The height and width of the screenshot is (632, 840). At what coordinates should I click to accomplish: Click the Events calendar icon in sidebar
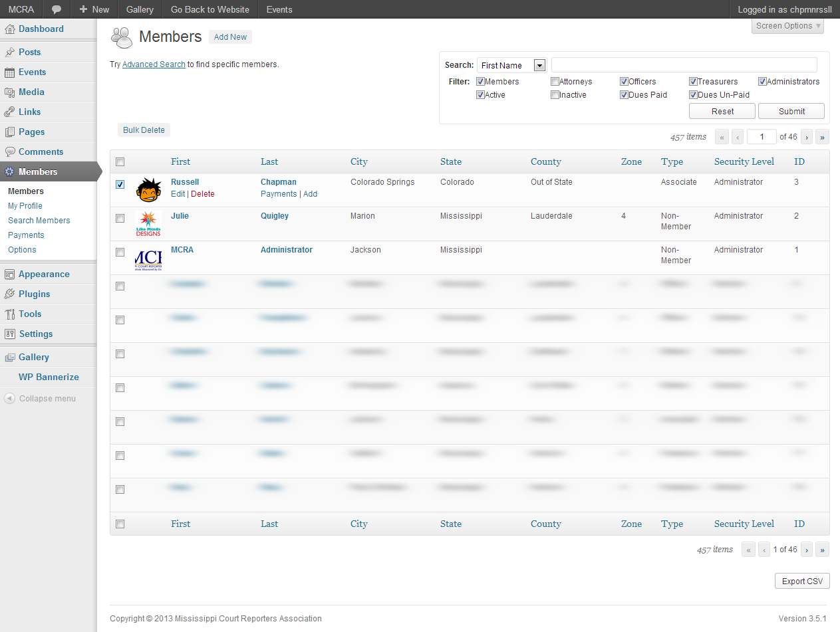tap(9, 72)
